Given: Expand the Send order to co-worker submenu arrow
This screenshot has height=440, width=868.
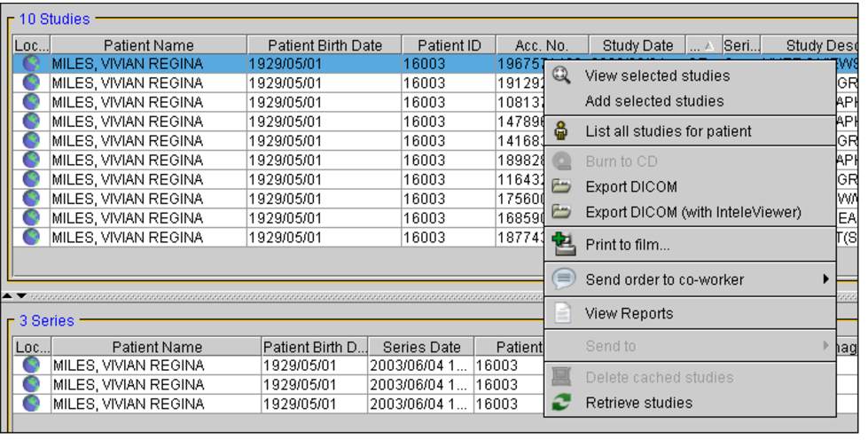Looking at the screenshot, I should click(825, 279).
